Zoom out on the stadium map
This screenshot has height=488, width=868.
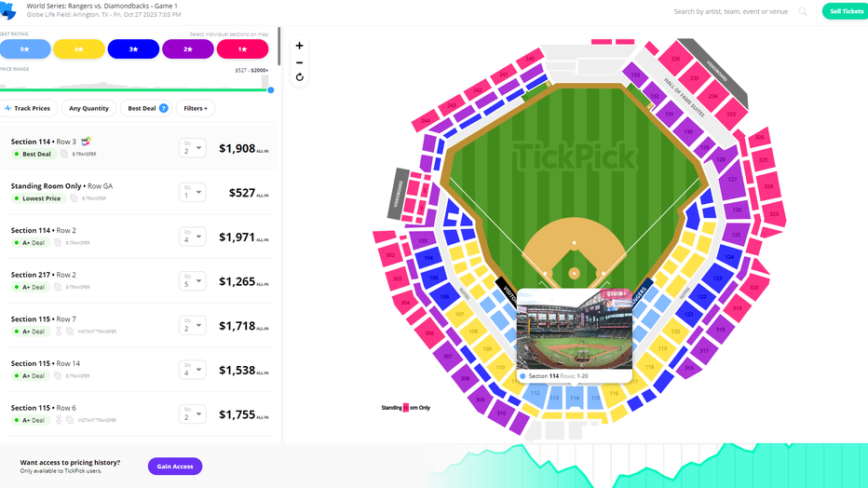300,62
